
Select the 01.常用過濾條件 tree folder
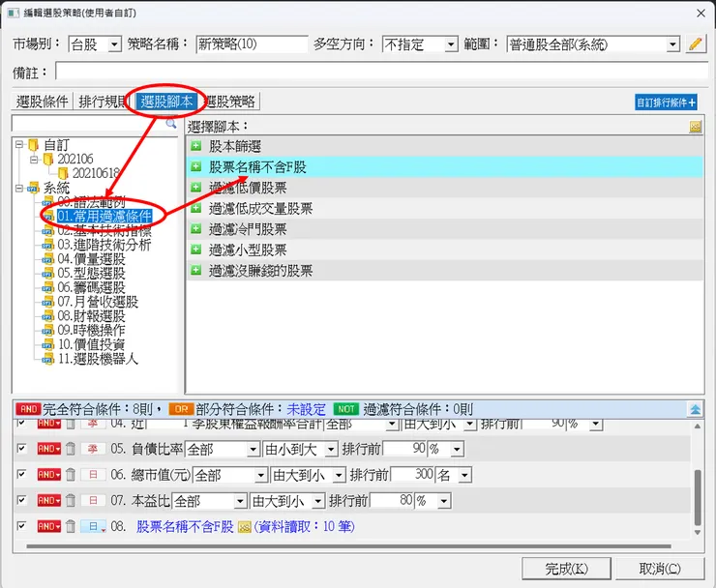pos(104,216)
